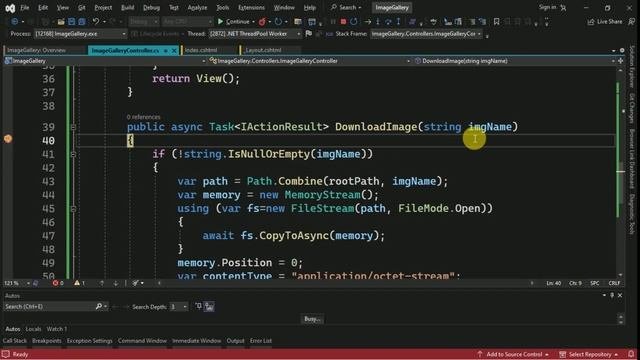Viewport: 640px width, 360px height.
Task: Click the Continue debugging play icon
Action: [220, 22]
